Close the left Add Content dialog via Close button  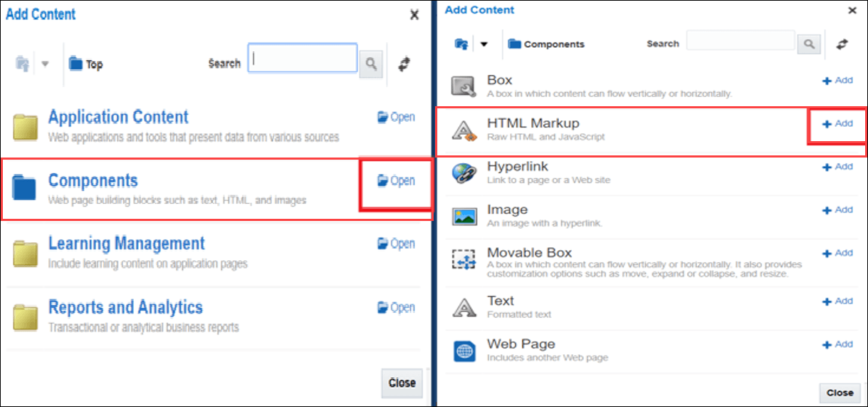[402, 383]
